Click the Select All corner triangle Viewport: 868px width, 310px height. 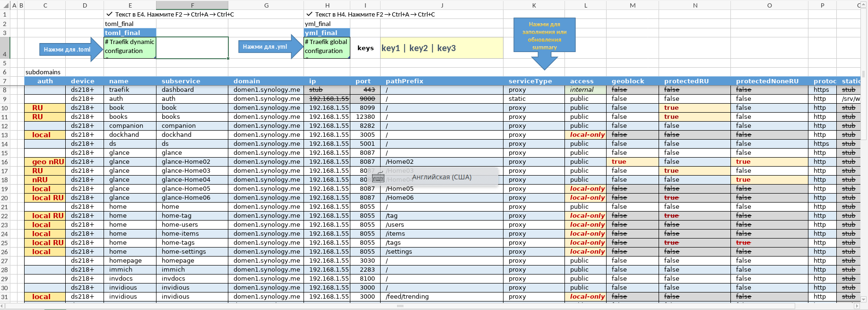click(x=5, y=5)
